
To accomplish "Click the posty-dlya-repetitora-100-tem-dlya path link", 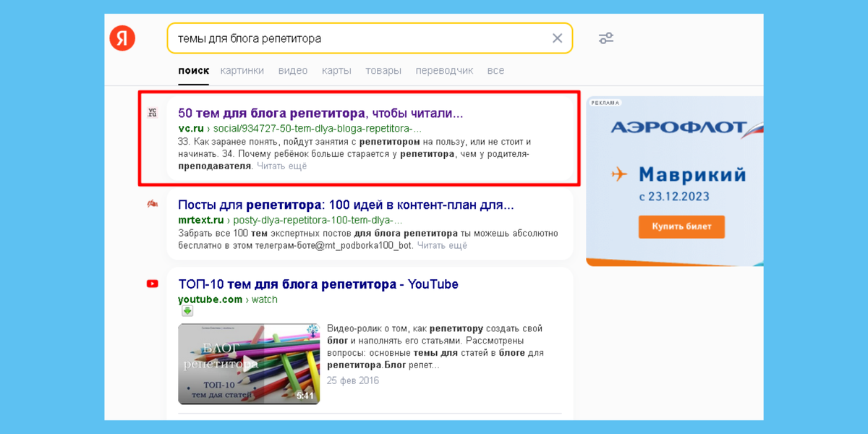I will coord(318,220).
